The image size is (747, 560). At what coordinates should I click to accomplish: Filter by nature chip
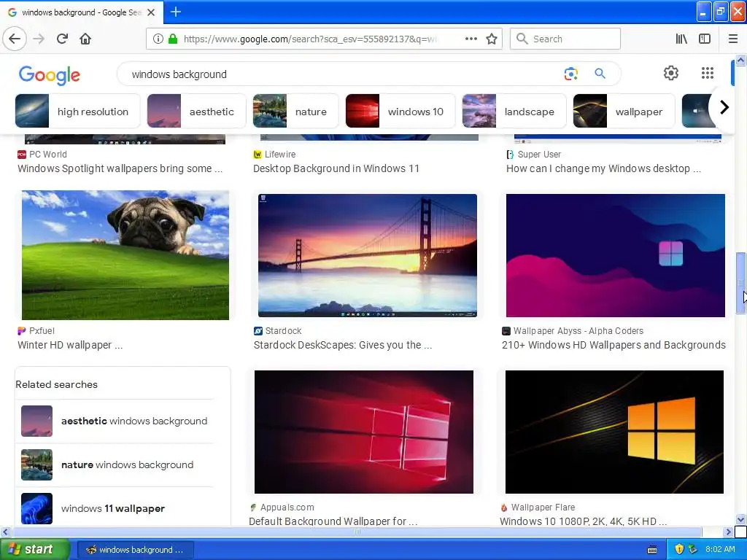coord(295,112)
